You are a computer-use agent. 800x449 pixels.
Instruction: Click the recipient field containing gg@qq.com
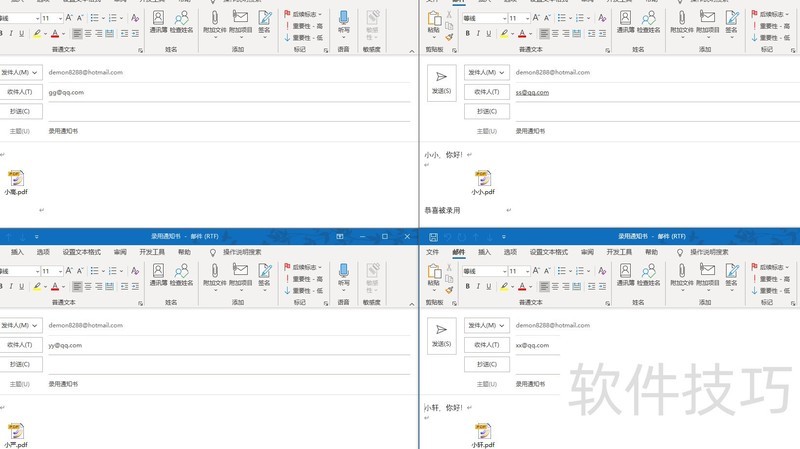click(x=229, y=92)
